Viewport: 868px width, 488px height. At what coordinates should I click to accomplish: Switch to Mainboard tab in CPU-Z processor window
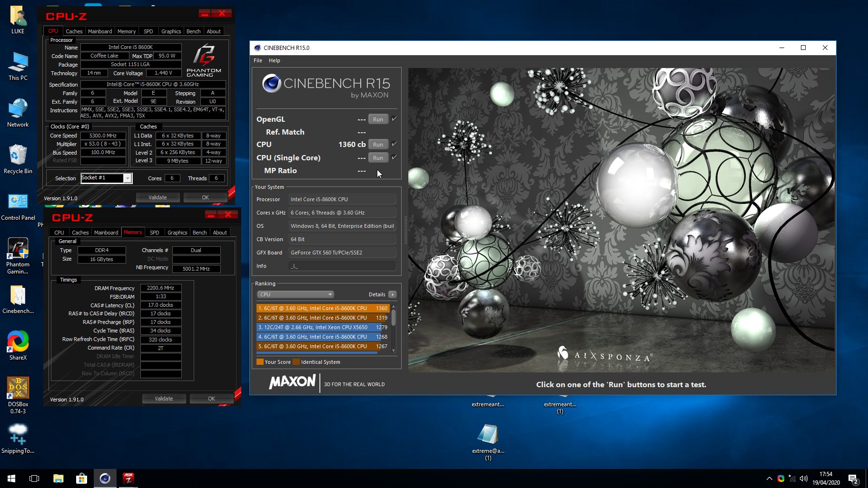pos(100,31)
